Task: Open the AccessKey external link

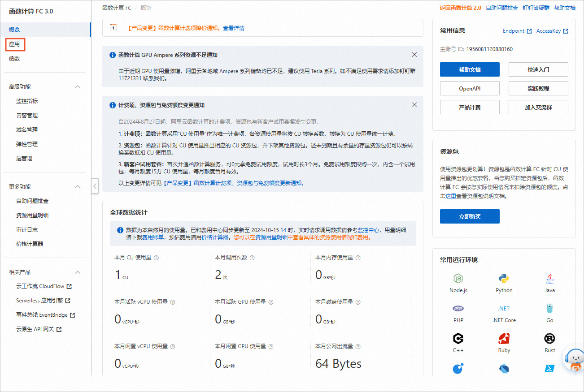Action: (x=552, y=31)
